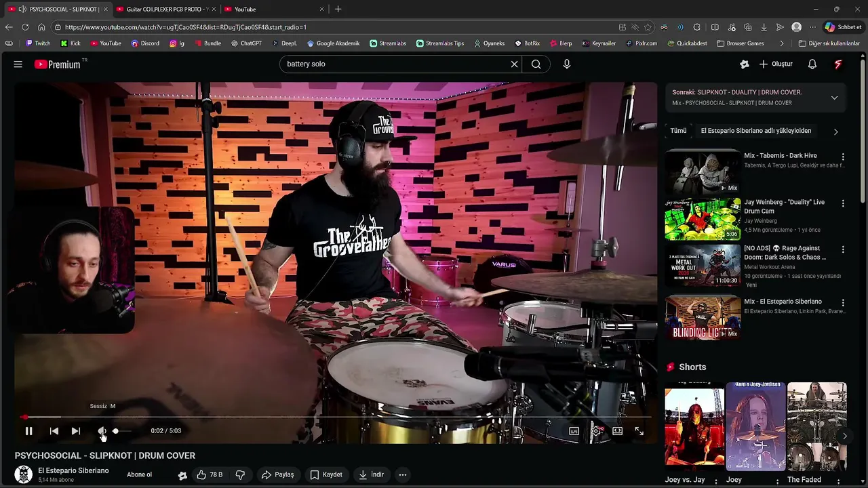Save the video with the Kaydet button
Viewport: 868px width, 488px height.
(x=326, y=475)
